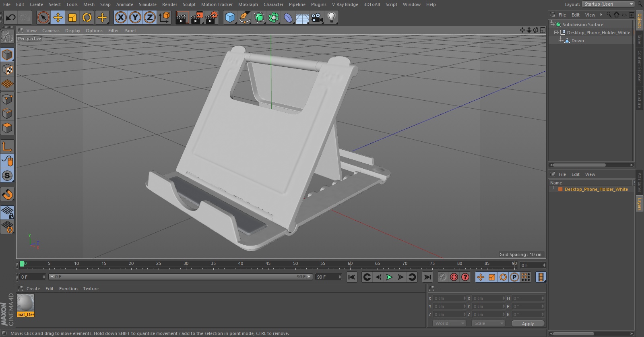Image resolution: width=644 pixels, height=337 pixels.
Task: Select the Live Selection tool
Action: (43, 17)
